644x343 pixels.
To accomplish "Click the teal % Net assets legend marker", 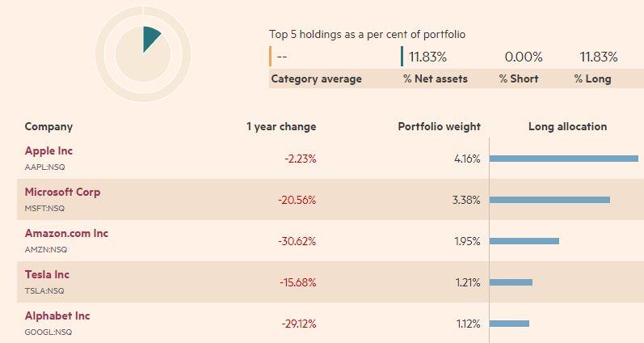I will click(402, 57).
